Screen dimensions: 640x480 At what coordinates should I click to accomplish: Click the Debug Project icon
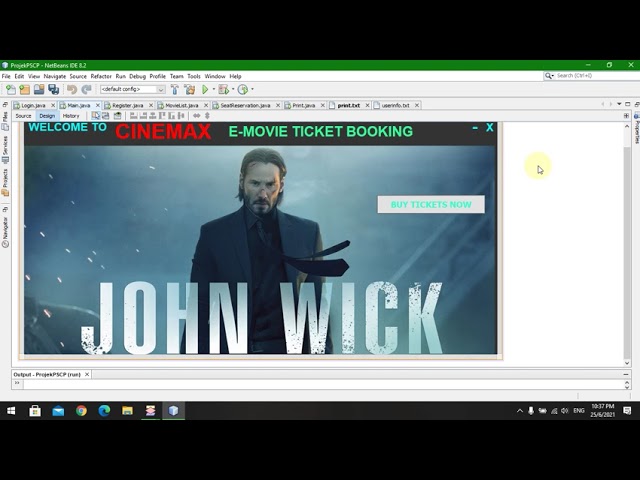(x=224, y=89)
